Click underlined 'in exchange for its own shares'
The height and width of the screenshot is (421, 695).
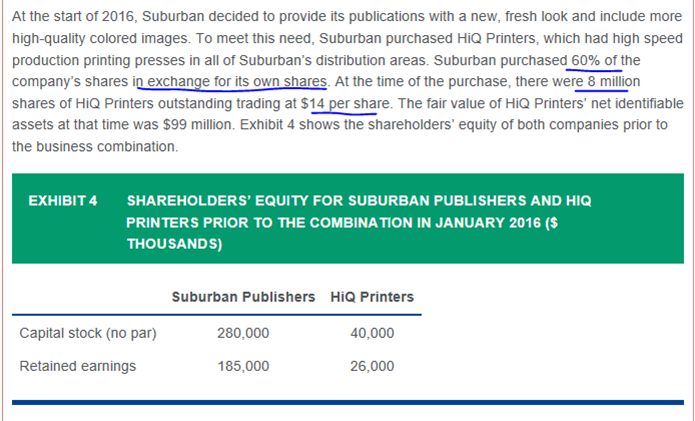tap(230, 82)
